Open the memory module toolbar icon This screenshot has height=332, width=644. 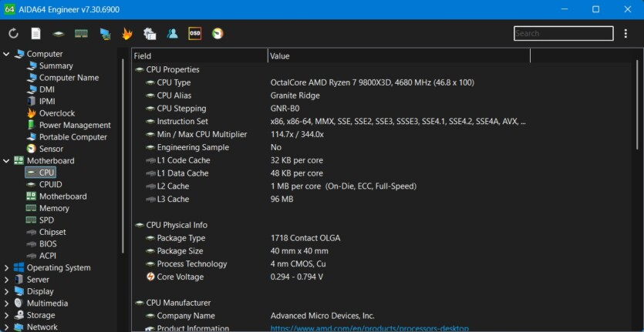(81, 34)
